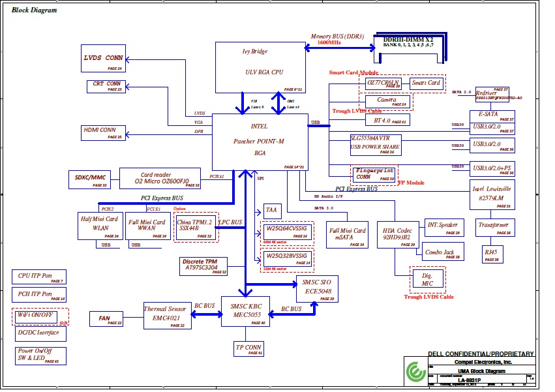This screenshot has height=392, width=555.
Task: Click the Fingerprint CONN dashed box
Action: click(x=374, y=174)
